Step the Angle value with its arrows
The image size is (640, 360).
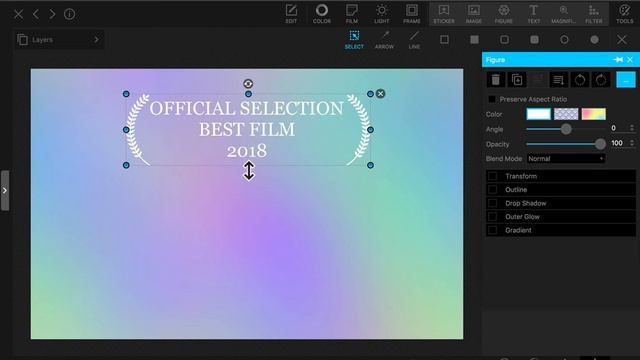(632, 128)
